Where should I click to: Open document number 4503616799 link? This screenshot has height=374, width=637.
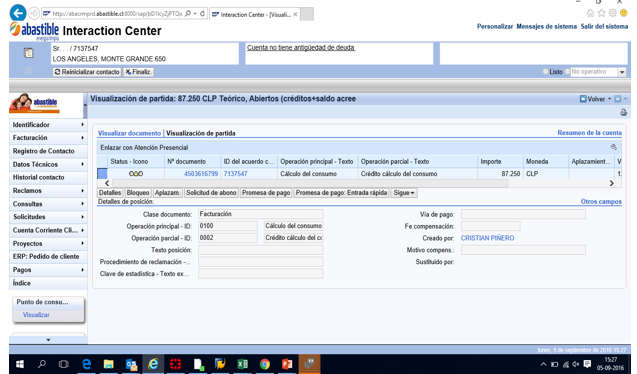tap(201, 174)
